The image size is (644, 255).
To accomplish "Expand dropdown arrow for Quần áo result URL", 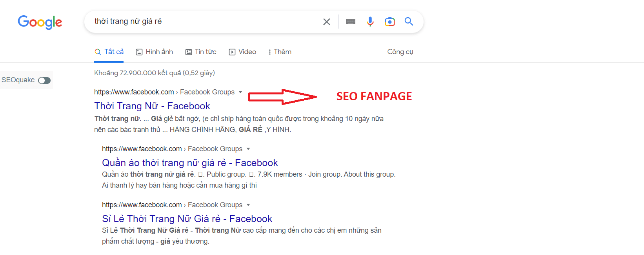I will click(x=248, y=149).
